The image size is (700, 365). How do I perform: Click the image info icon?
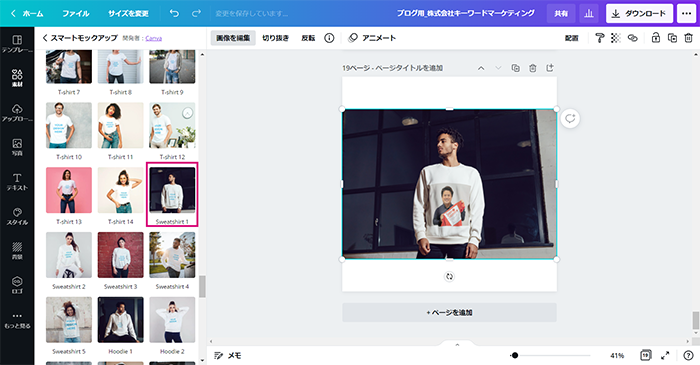(x=329, y=38)
